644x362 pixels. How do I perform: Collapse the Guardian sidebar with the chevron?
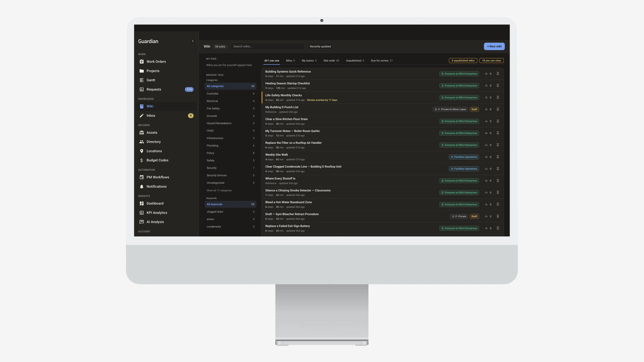coord(193,41)
